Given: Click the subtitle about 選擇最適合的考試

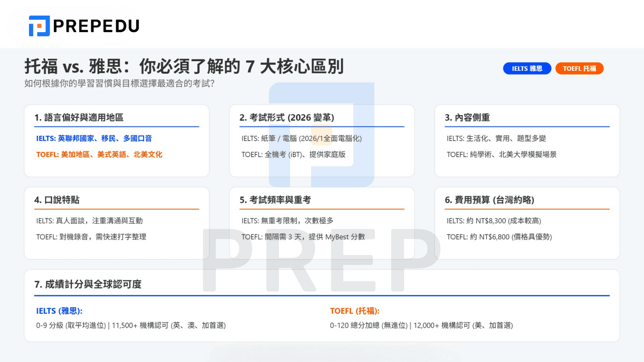Looking at the screenshot, I should tap(119, 85).
